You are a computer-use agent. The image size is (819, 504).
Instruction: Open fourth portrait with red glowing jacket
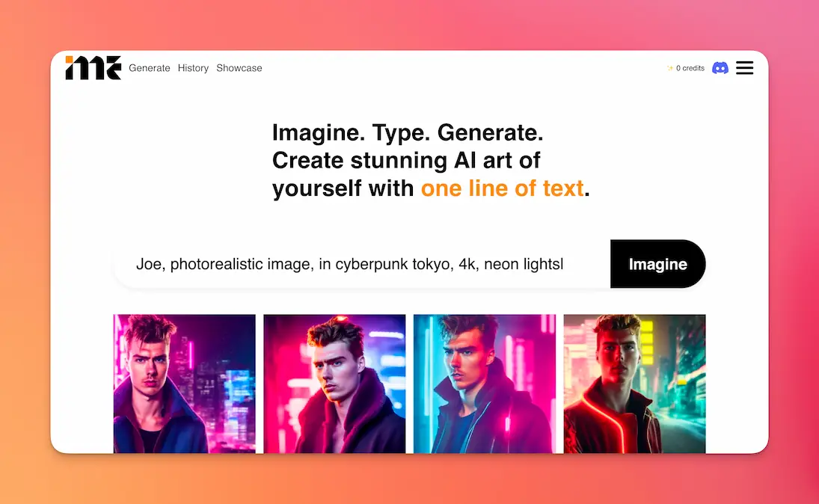634,384
